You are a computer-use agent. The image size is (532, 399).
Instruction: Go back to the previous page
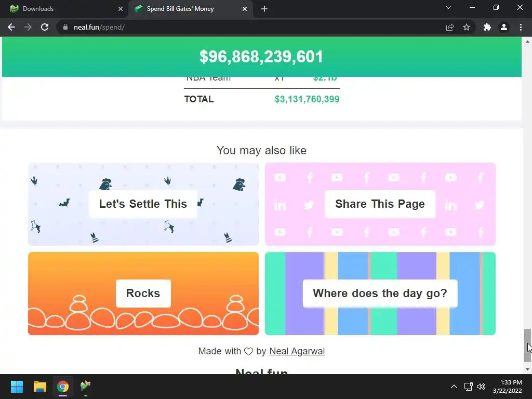point(11,27)
